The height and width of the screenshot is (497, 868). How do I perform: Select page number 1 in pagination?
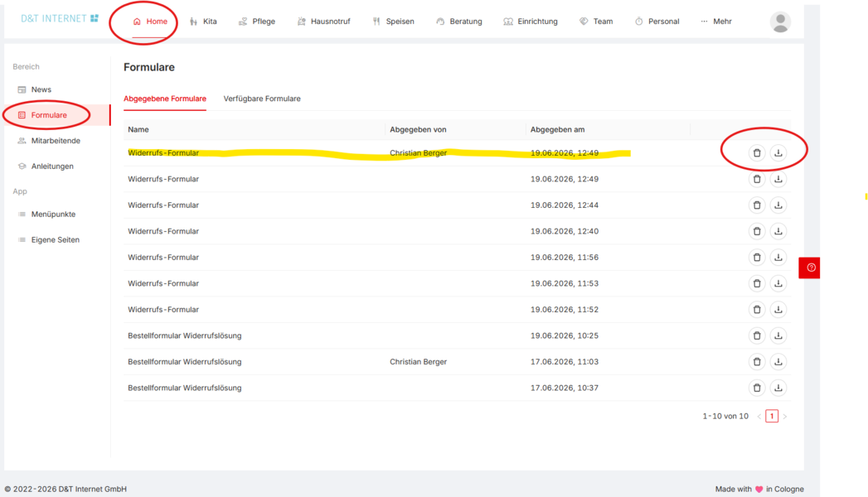[x=772, y=417]
